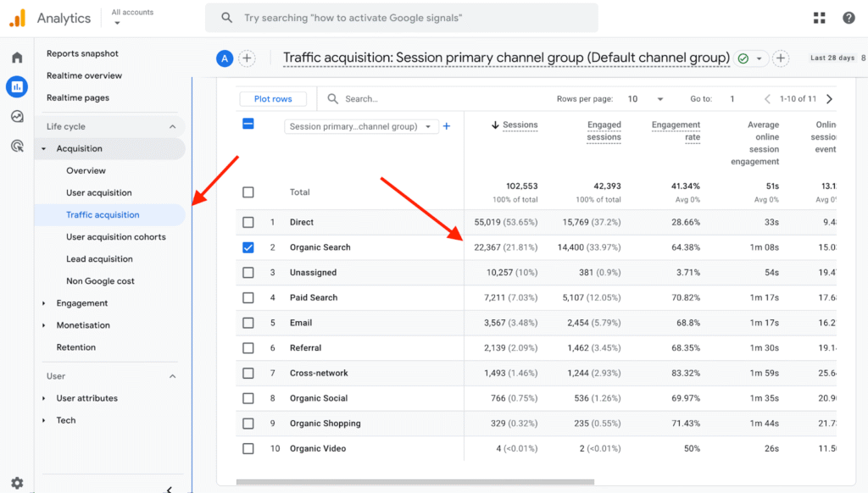
Task: Click the Plot rows button
Action: coord(273,99)
